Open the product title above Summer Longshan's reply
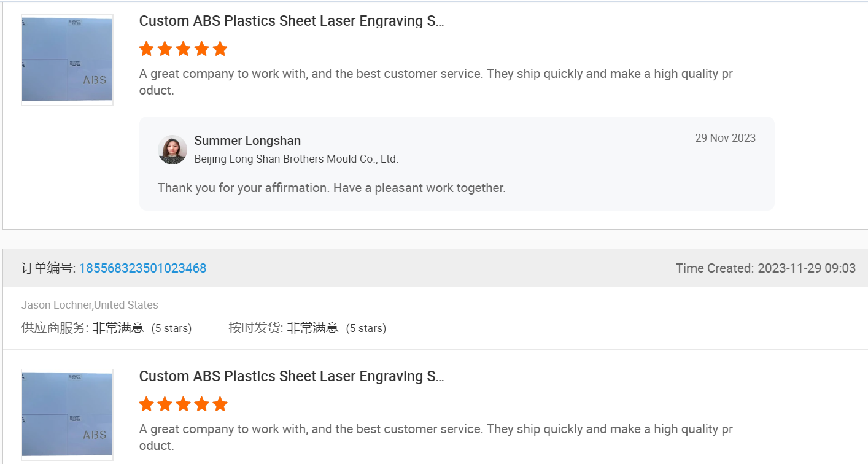Viewport: 868px width, 464px height. (291, 21)
